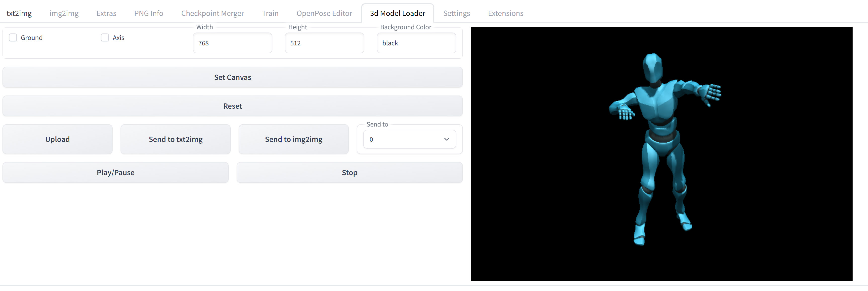Viewport: 868px width, 291px height.
Task: Reset the 3D viewport
Action: tap(232, 106)
